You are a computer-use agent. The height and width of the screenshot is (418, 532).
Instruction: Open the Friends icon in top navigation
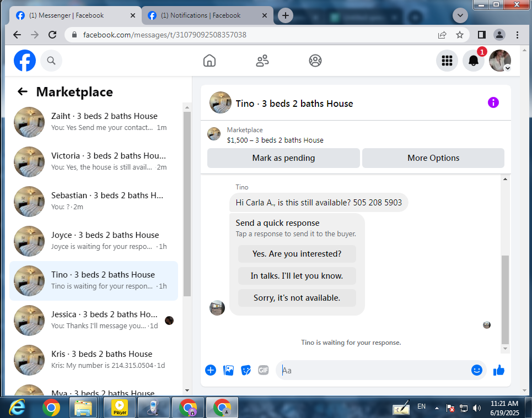[x=262, y=61]
